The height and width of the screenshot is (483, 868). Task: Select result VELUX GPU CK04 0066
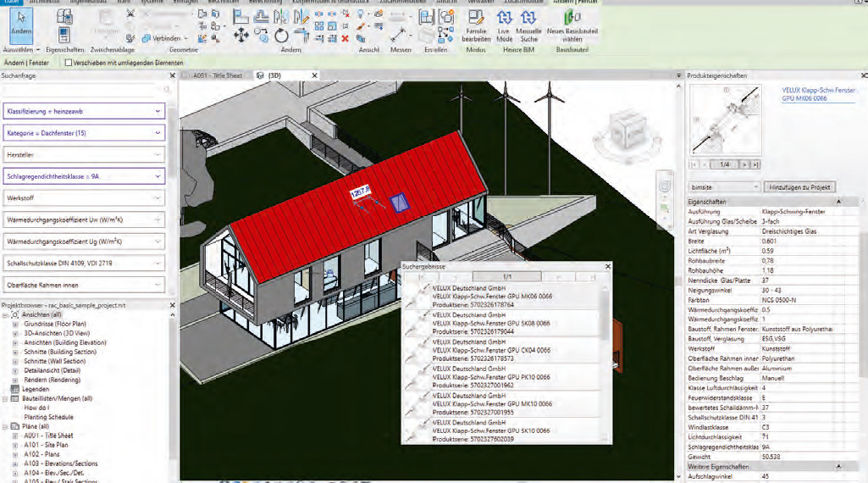(x=503, y=350)
